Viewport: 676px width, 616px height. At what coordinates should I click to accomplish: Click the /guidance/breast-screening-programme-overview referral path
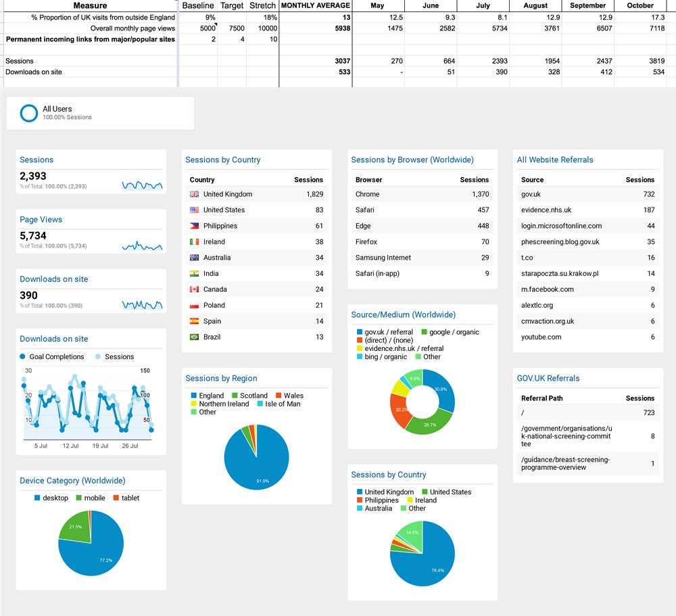pyautogui.click(x=565, y=463)
